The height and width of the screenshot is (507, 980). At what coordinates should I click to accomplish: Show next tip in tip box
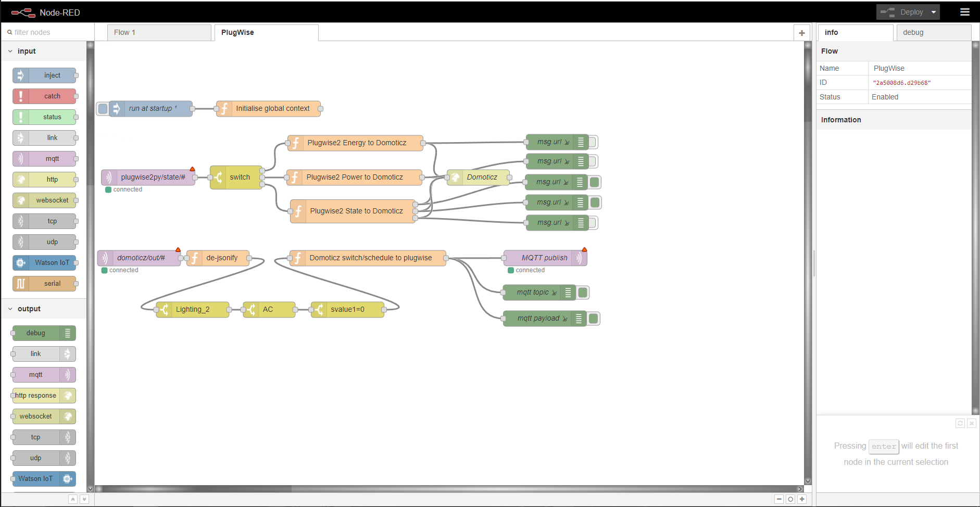(x=960, y=423)
